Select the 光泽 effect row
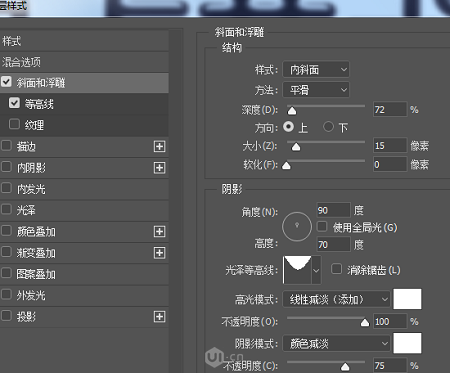Screen dimensions: 450x373 pyautogui.click(x=84, y=210)
